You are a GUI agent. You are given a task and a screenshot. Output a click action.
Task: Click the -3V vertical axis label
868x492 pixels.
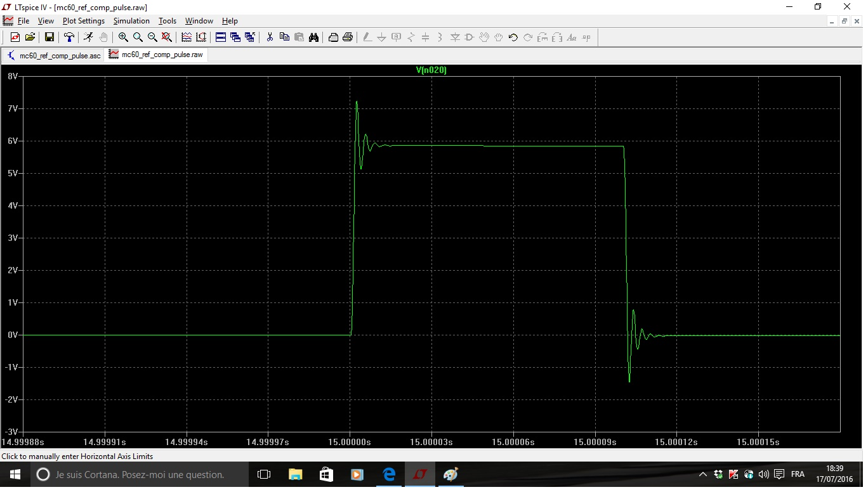(x=11, y=432)
